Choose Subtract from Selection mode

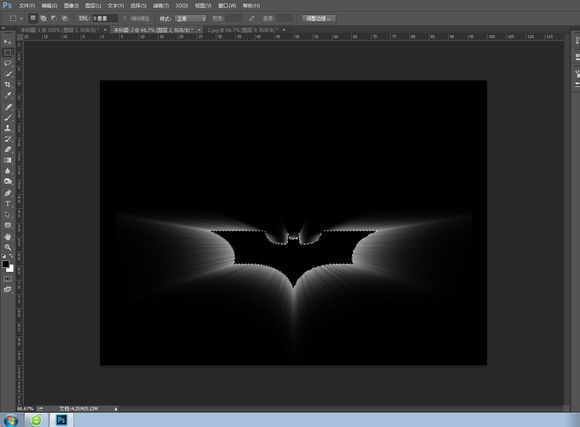[54, 18]
